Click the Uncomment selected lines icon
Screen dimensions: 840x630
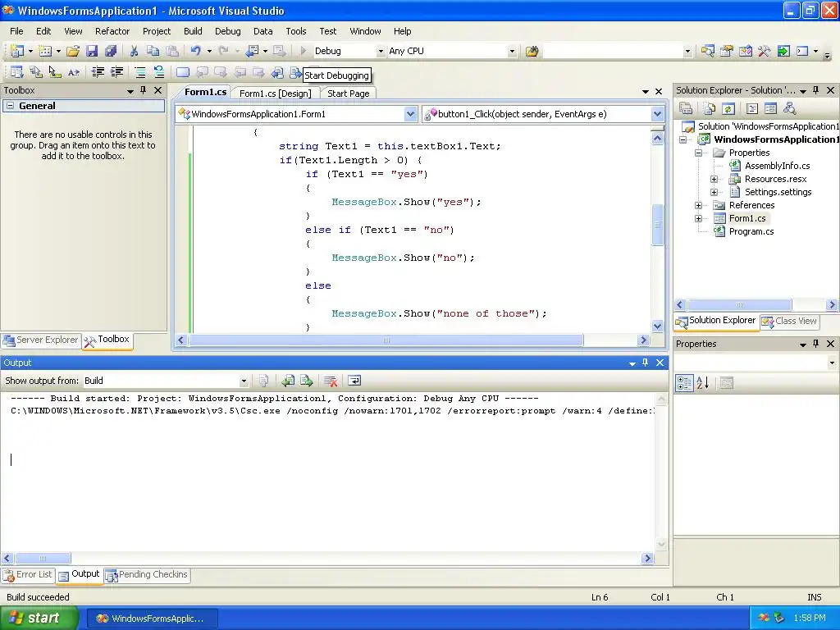(158, 72)
